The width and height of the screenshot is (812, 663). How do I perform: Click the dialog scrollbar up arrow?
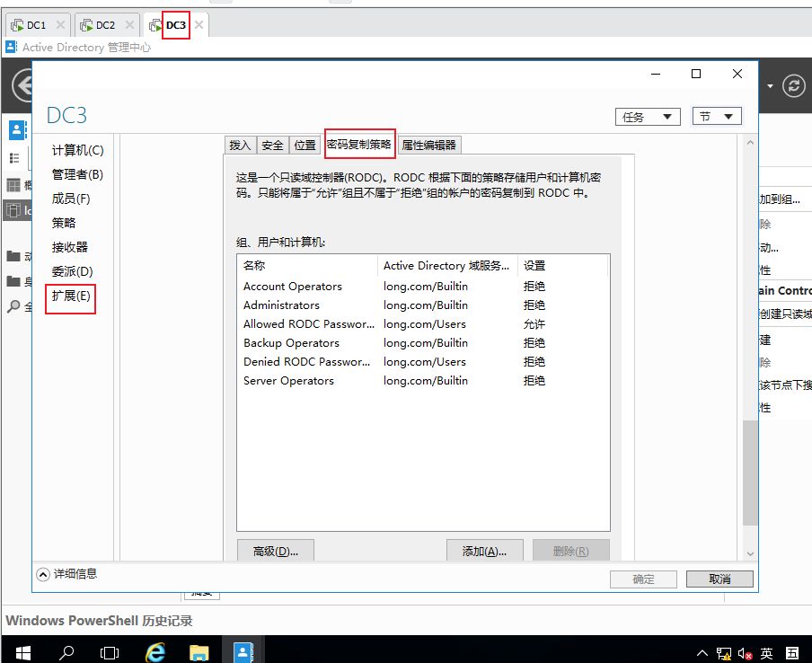click(x=750, y=143)
